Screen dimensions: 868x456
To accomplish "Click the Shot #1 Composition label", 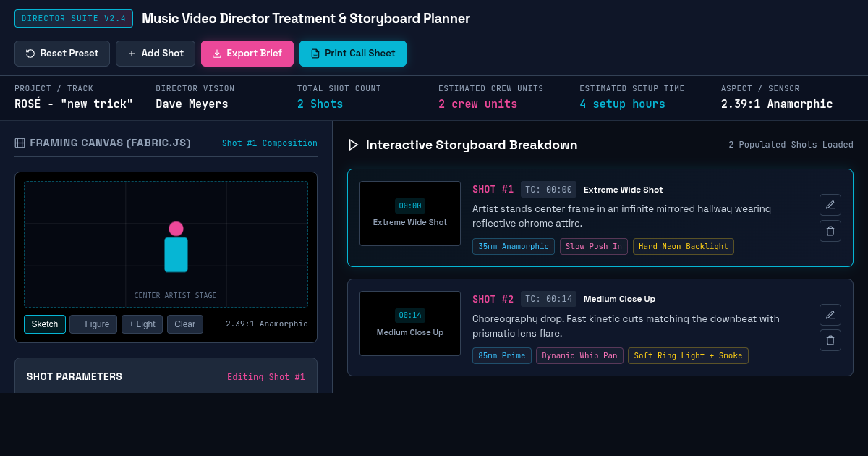I will [270, 143].
